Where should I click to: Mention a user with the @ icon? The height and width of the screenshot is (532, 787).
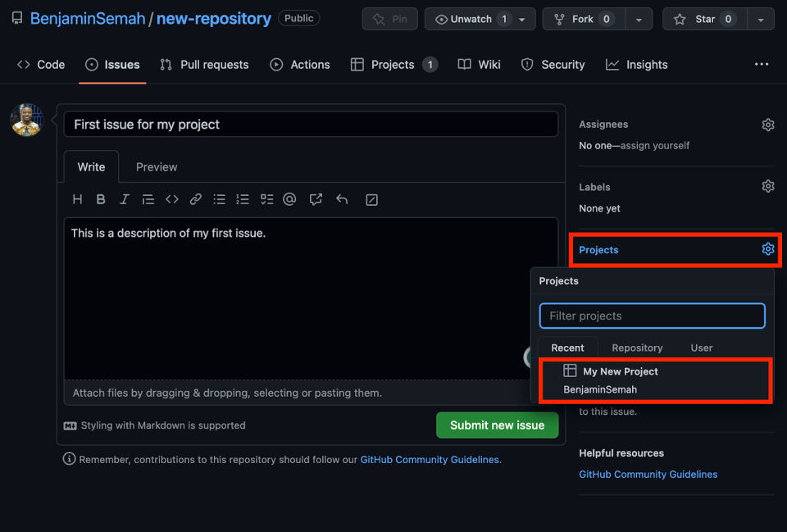289,199
